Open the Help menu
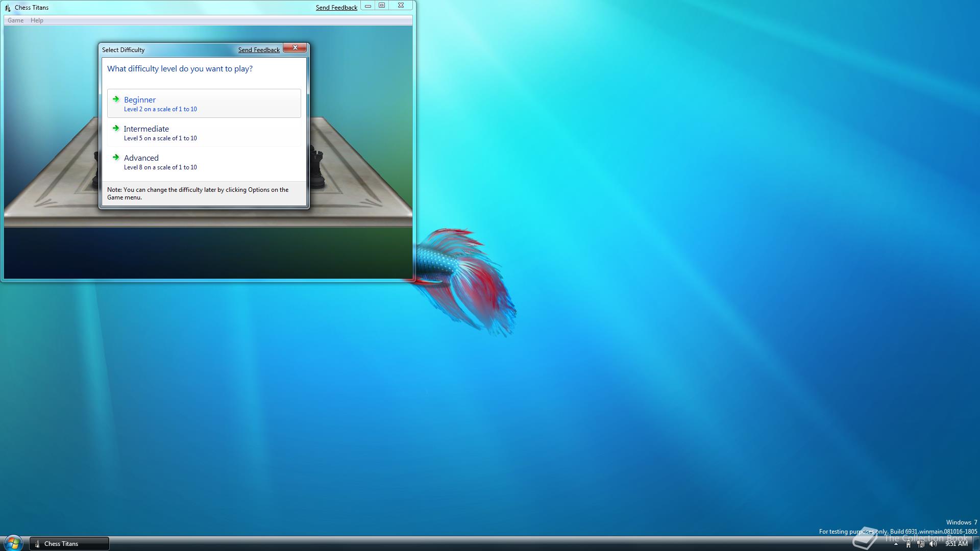Screen dimensions: 980x551 click(37, 20)
